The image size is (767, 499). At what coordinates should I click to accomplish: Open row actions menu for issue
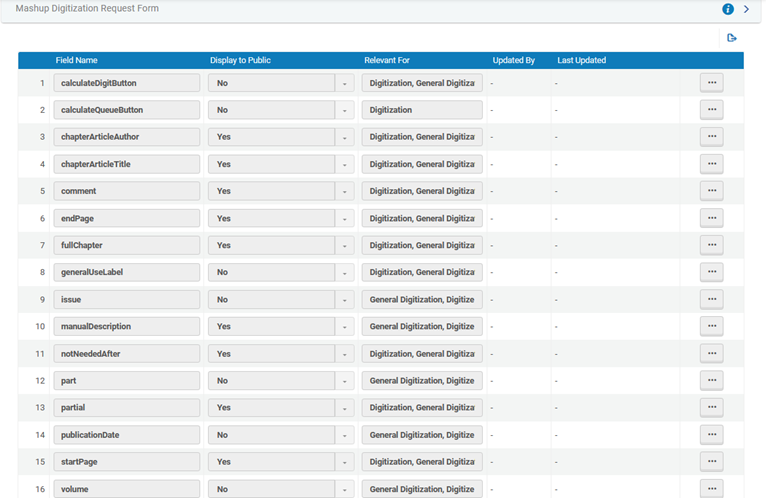[x=712, y=299]
